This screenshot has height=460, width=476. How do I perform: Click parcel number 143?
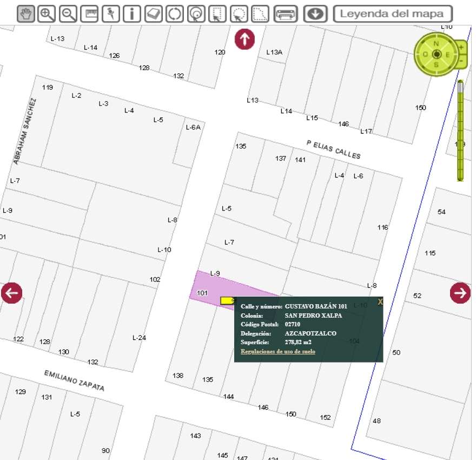click(195, 436)
